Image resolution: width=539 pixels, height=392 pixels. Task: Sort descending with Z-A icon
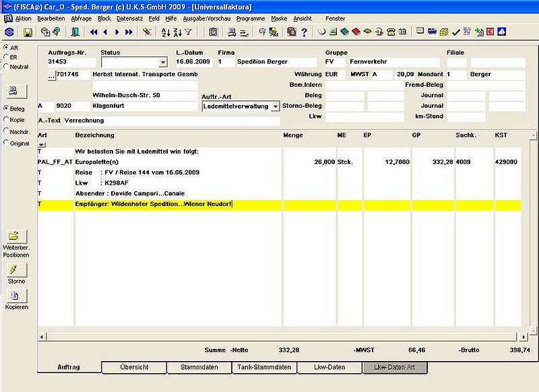point(177,32)
